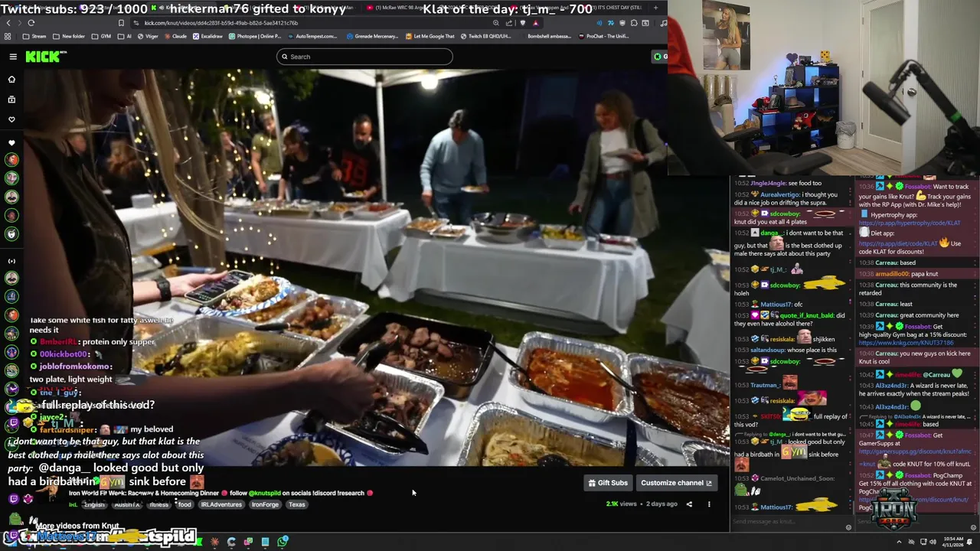This screenshot has height=551, width=980.
Task: Click the English tag
Action: tap(94, 505)
